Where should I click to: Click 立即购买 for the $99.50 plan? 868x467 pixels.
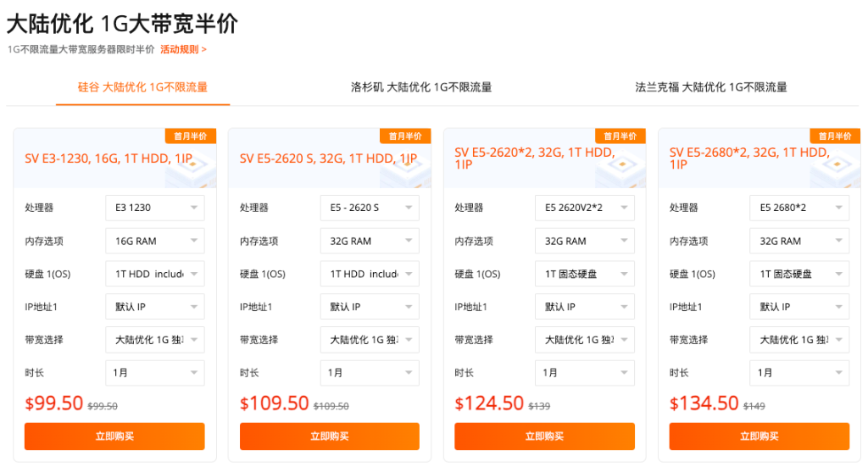point(114,436)
